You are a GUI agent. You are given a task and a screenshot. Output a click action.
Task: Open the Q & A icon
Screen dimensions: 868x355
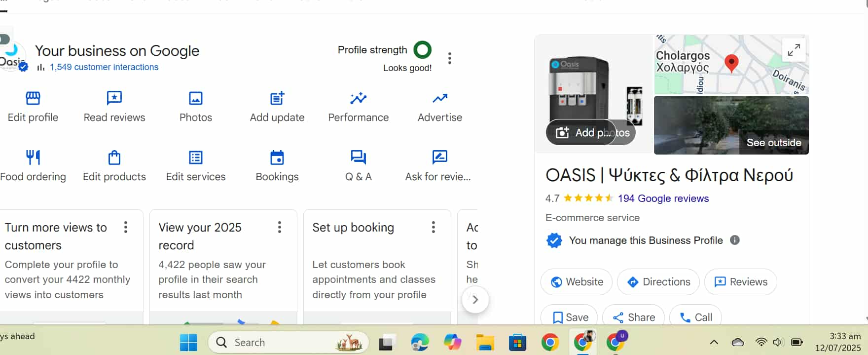click(358, 158)
